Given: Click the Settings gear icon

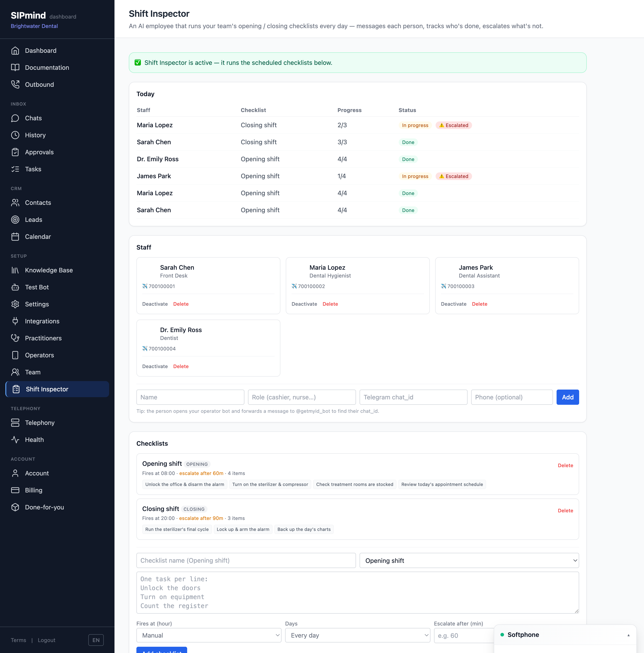Looking at the screenshot, I should coord(15,304).
